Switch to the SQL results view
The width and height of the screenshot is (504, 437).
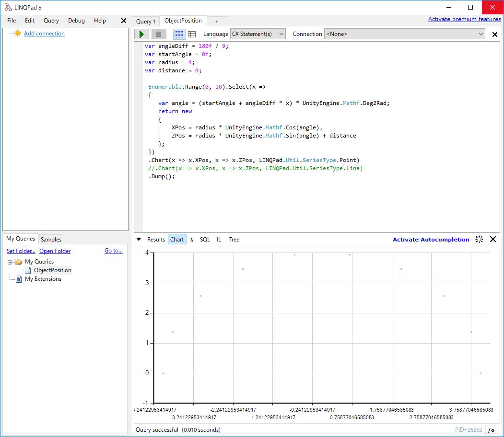(x=205, y=239)
